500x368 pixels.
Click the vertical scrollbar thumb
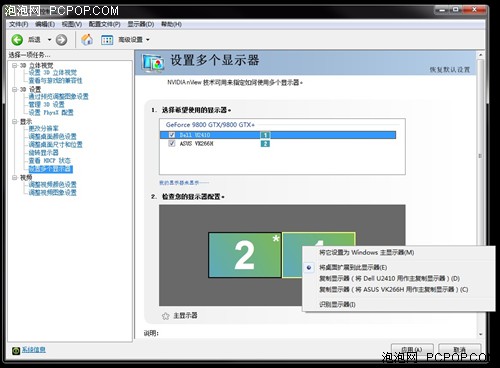pos(480,156)
